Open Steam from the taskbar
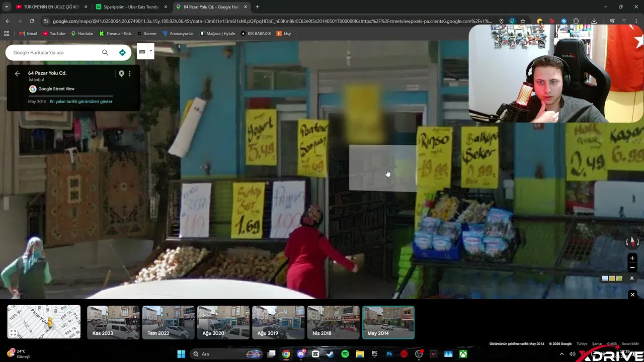The image size is (644, 362). point(330,354)
